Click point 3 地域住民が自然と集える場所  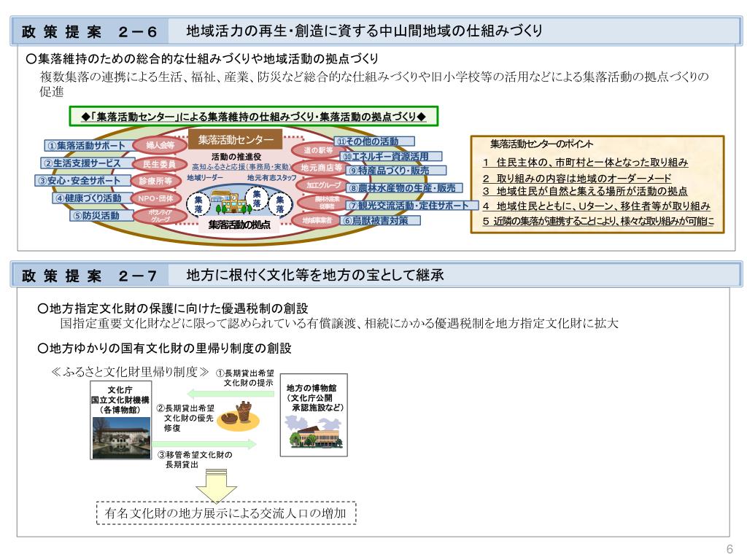tap(584, 191)
